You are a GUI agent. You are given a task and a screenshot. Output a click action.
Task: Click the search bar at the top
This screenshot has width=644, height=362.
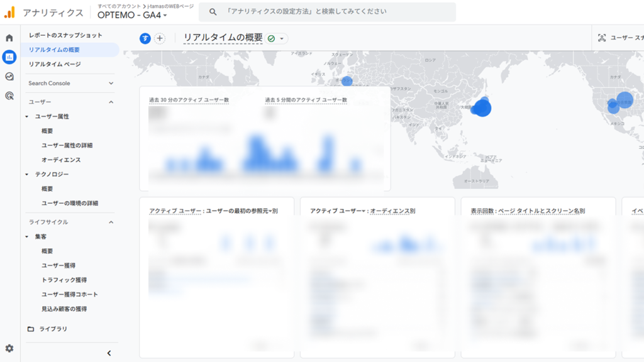coord(327,11)
